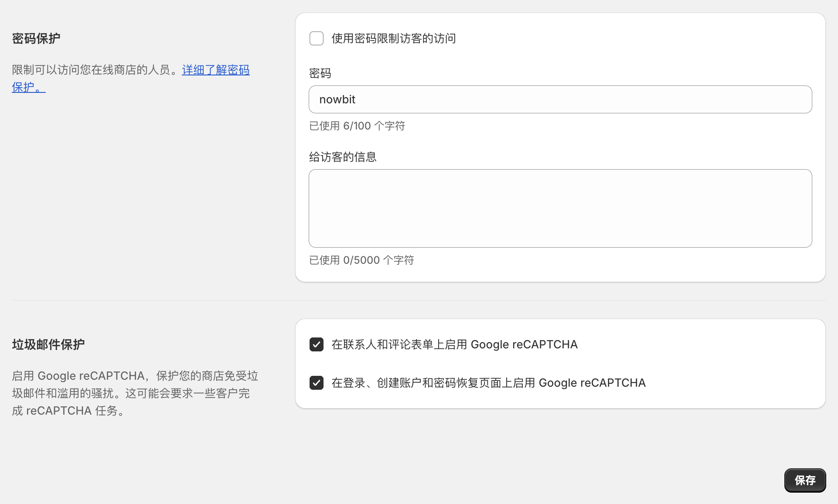Save settings with the 保存 button
Image resolution: width=838 pixels, height=504 pixels.
805,480
